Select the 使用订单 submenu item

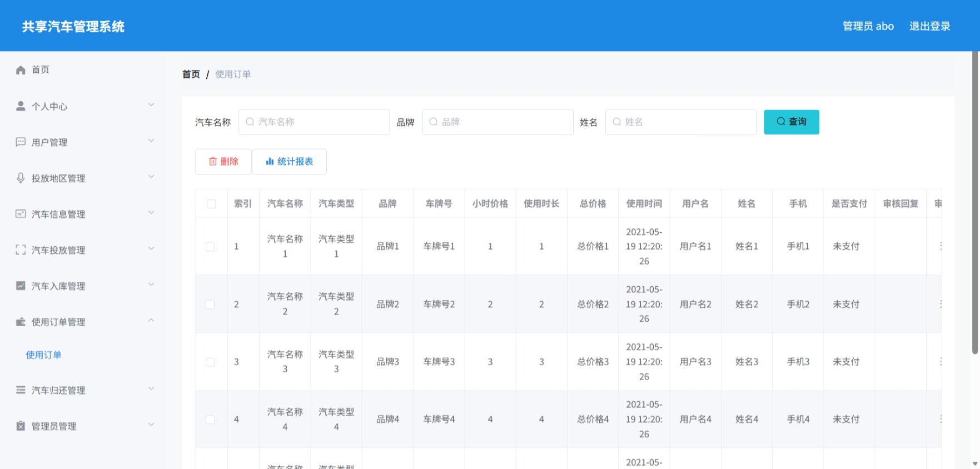43,355
